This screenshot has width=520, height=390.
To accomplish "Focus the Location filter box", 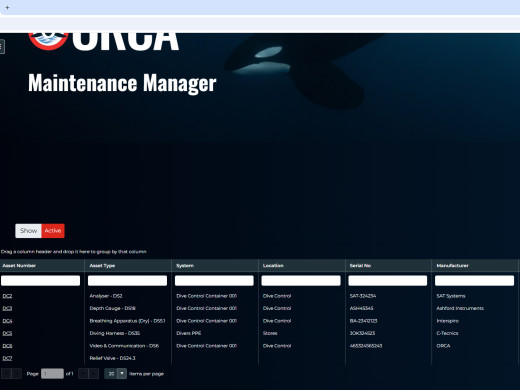I will point(301,281).
